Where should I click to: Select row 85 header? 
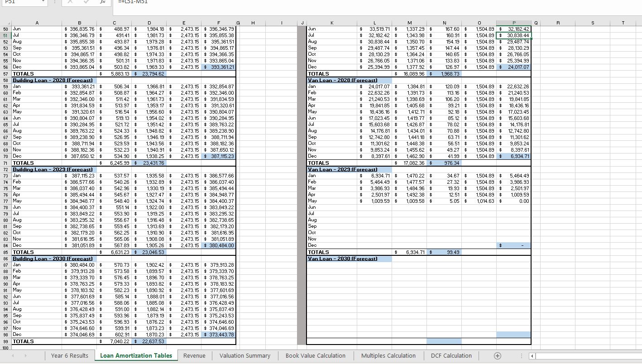6,252
